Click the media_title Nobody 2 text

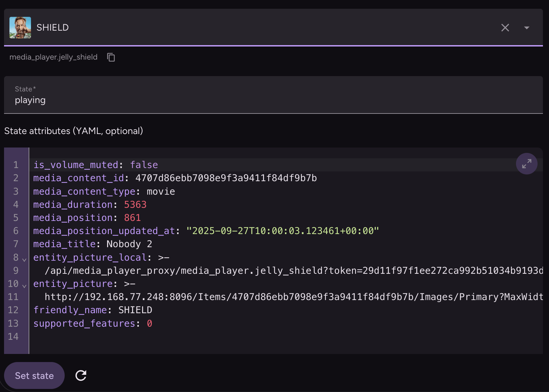pyautogui.click(x=129, y=244)
